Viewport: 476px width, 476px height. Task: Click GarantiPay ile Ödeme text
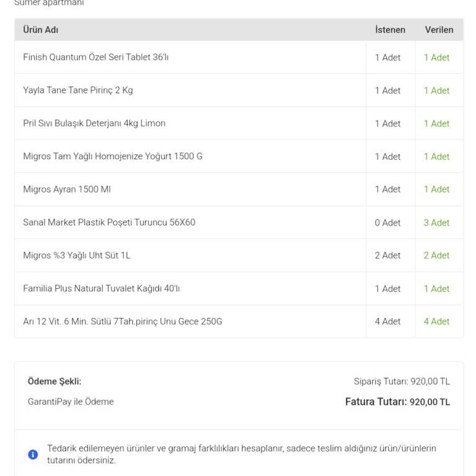click(x=71, y=402)
